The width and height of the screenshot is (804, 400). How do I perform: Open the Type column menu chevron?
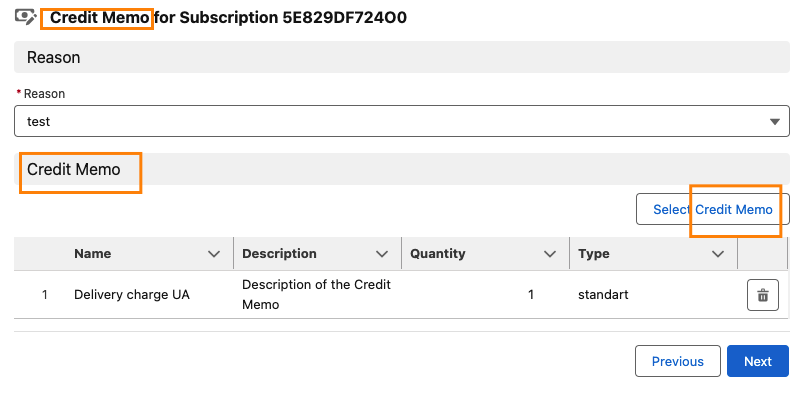click(717, 254)
